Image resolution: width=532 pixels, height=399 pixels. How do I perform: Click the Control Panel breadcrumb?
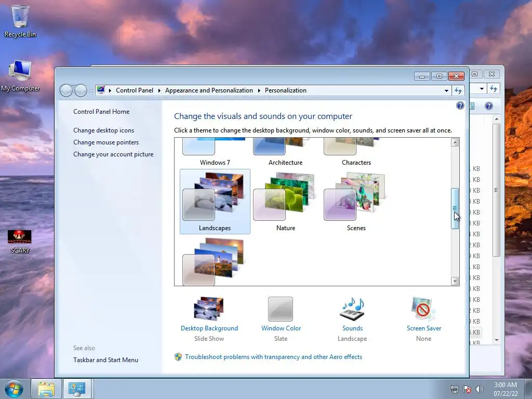coord(135,90)
